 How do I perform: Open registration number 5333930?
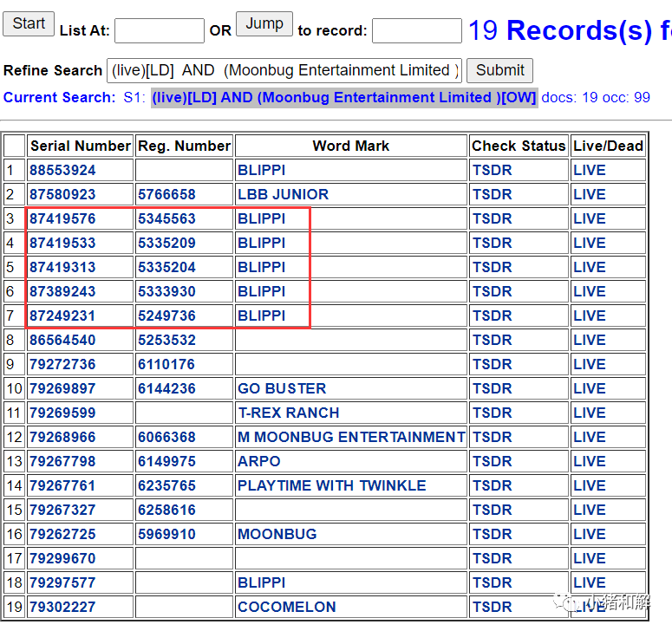point(166,292)
